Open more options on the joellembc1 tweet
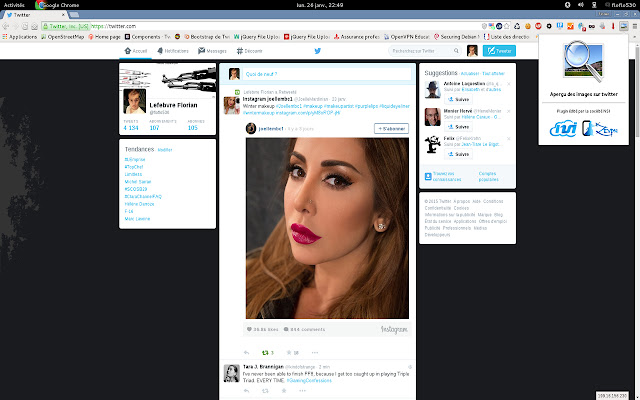Viewport: 640px width, 400px height. [x=314, y=353]
